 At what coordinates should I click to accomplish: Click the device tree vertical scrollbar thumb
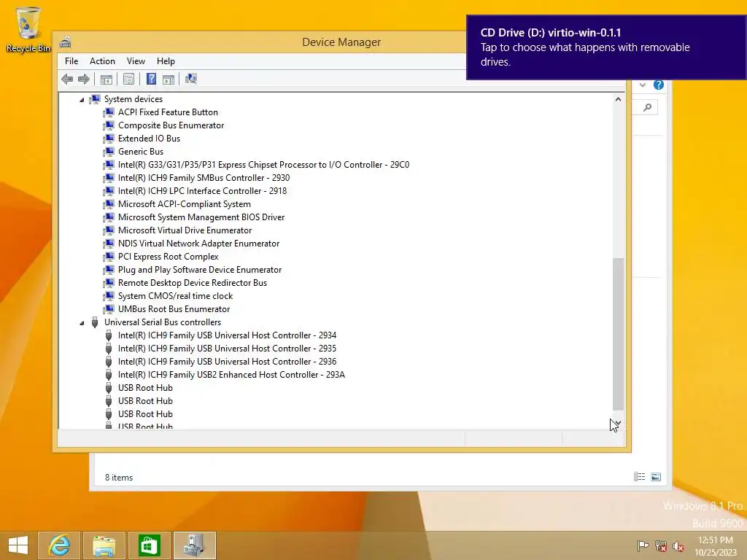[x=618, y=333]
